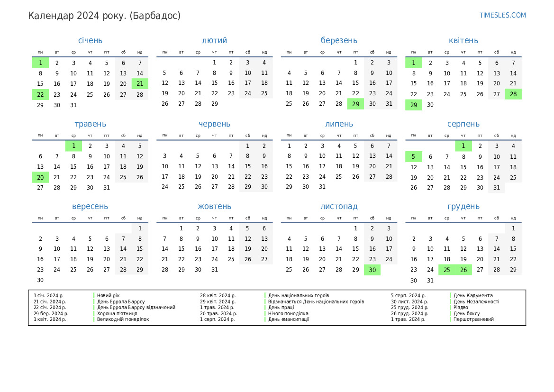
Task: Open the TIMESLES.COM link
Action: (502, 15)
